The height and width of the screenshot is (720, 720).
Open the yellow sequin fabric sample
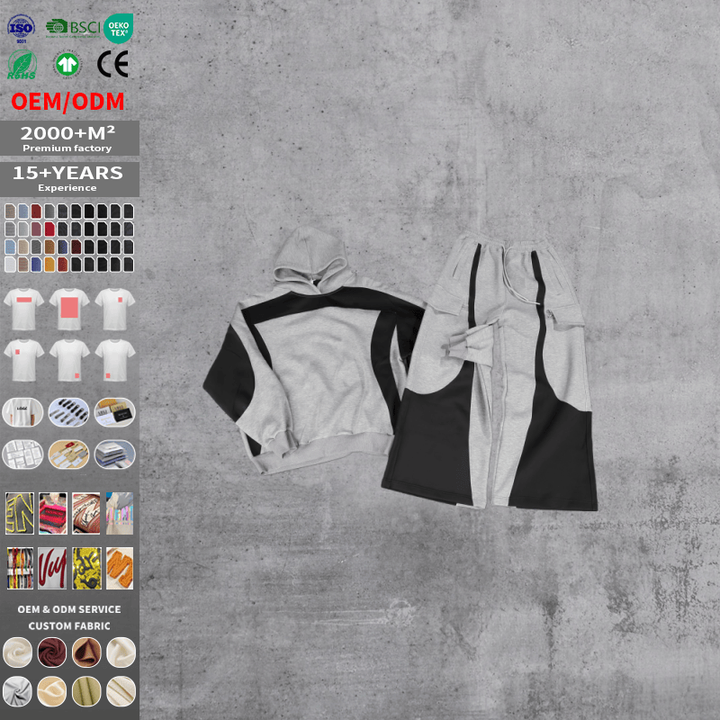(86, 568)
